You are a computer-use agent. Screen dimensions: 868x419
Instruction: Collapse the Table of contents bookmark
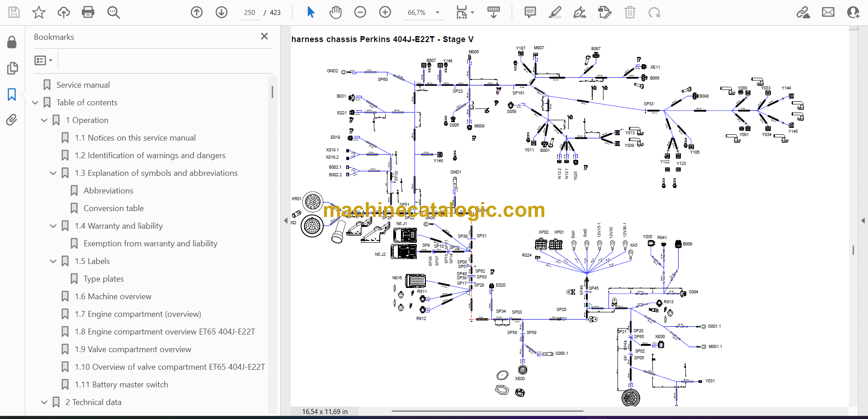[x=35, y=103]
